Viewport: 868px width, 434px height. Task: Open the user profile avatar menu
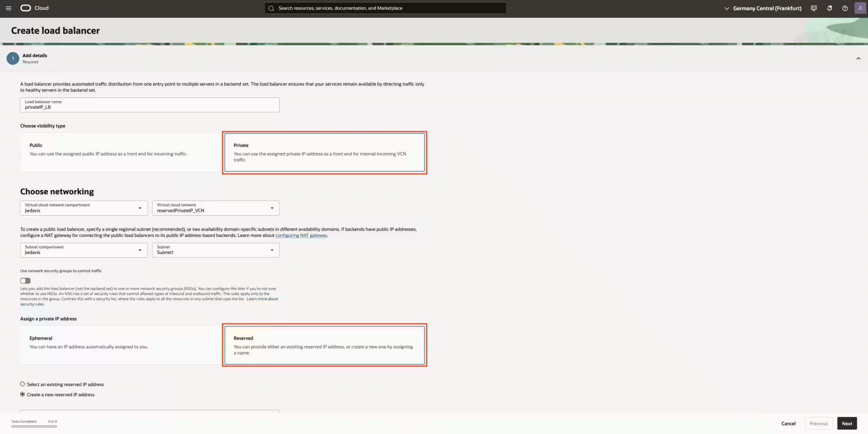[860, 8]
